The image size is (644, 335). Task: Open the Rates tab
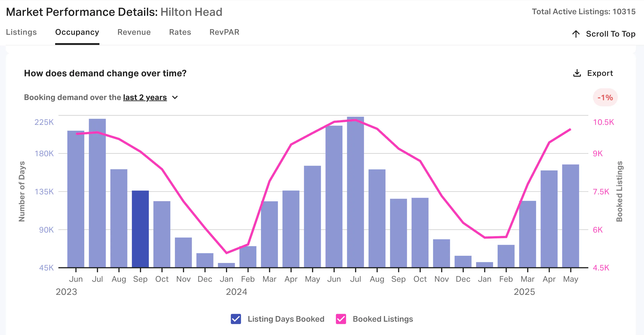click(180, 32)
